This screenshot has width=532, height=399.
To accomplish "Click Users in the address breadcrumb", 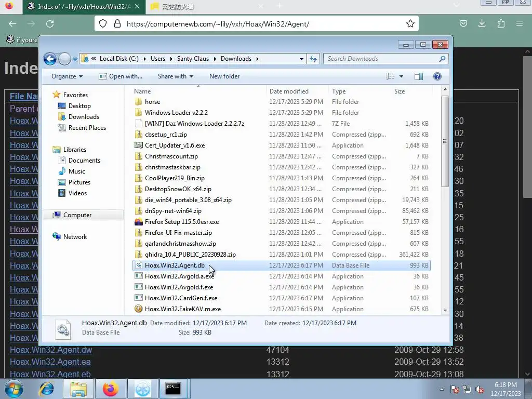I will pyautogui.click(x=158, y=59).
